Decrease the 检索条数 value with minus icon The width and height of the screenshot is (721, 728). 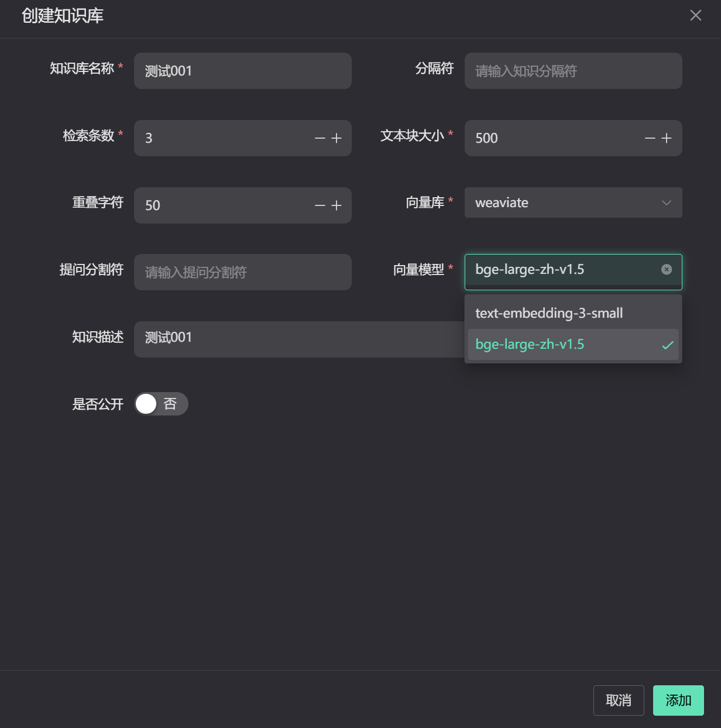click(x=320, y=138)
